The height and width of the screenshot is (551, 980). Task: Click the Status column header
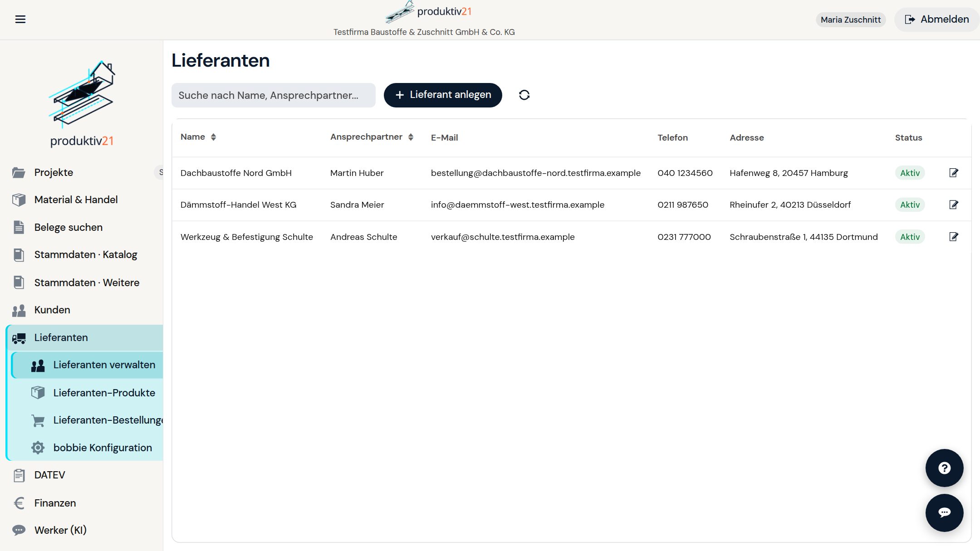908,137
